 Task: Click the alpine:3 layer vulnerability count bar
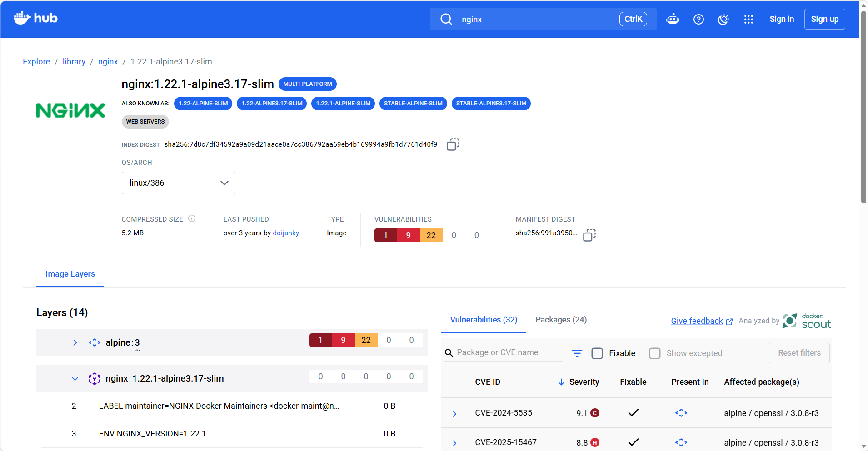pyautogui.click(x=366, y=340)
